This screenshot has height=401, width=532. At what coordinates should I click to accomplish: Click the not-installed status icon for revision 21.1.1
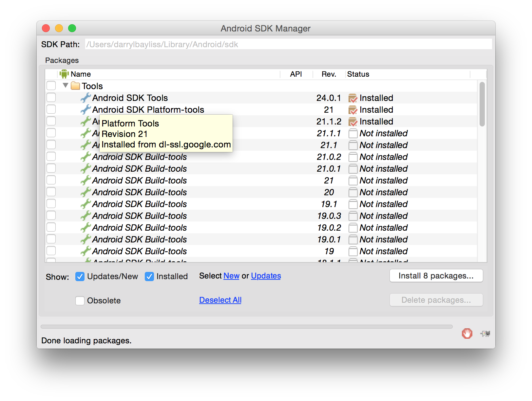(x=353, y=133)
